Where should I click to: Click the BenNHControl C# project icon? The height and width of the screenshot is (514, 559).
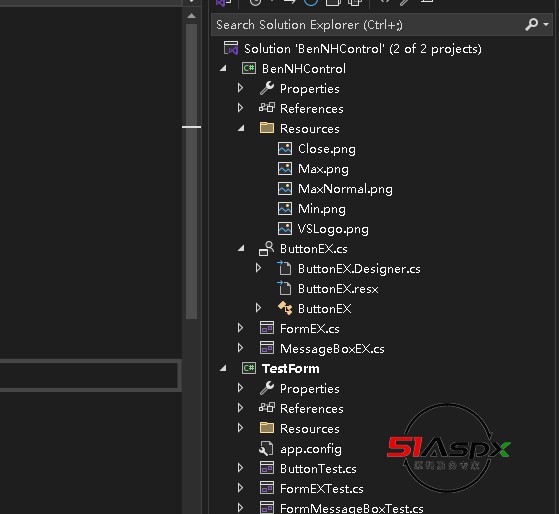249,68
